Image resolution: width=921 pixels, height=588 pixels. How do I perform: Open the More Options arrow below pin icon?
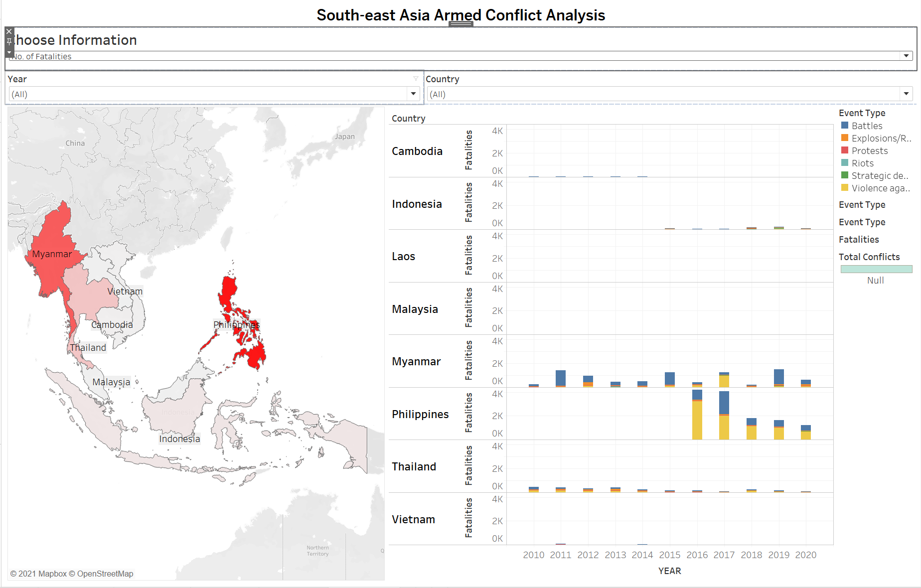(9, 52)
